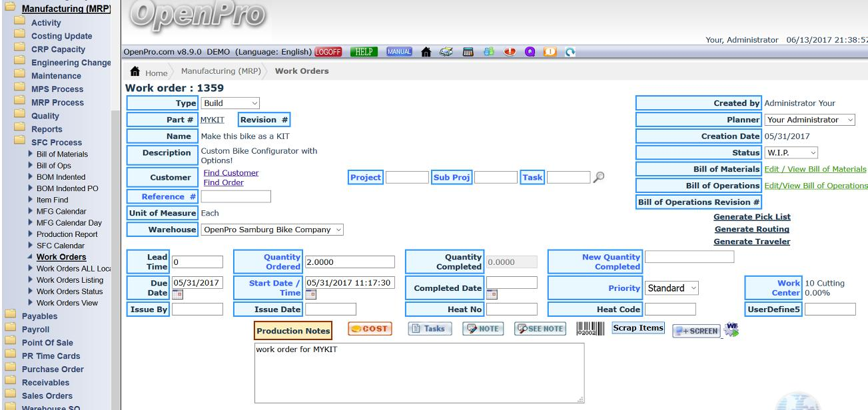Viewport: 868px width, 410px height.
Task: Open the Status dropdown showing W.I.P.
Action: pyautogui.click(x=791, y=152)
